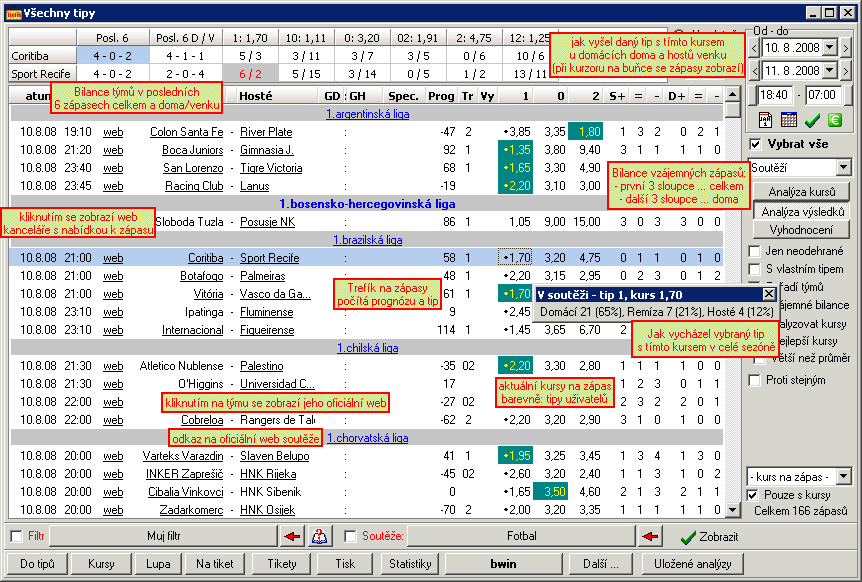Open the 1.brazilská liga link
The height and width of the screenshot is (582, 862).
click(x=367, y=240)
